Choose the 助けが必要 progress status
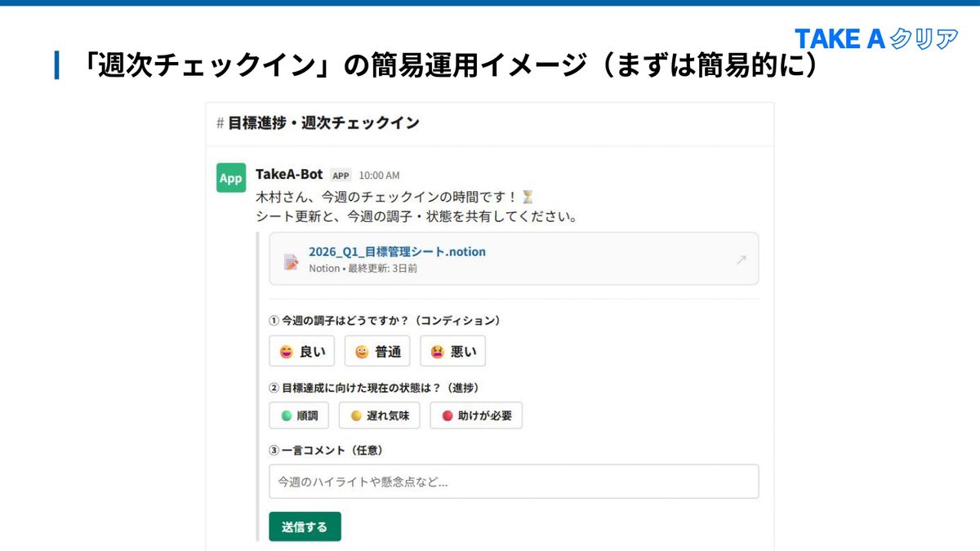The width and height of the screenshot is (980, 551). [x=476, y=415]
